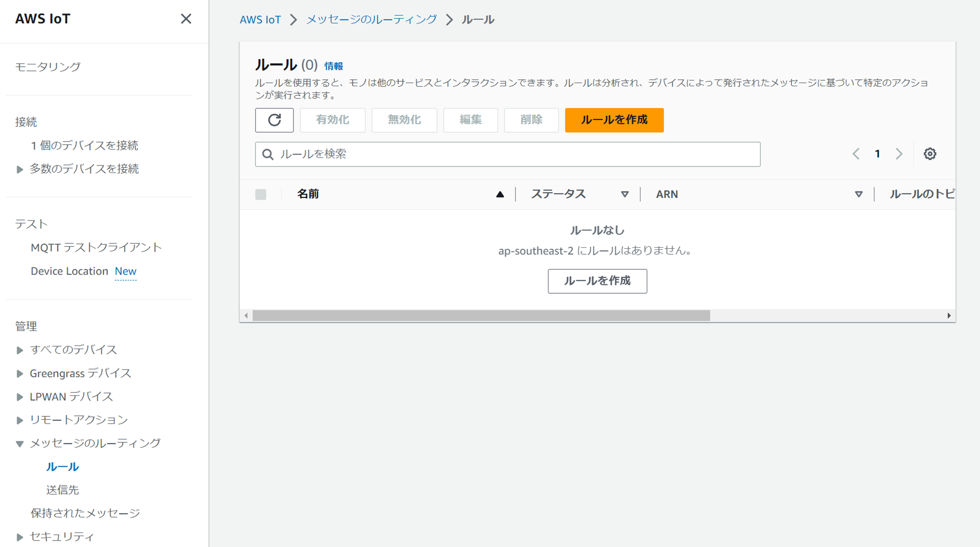Click the next page arrow in pagination

point(899,154)
